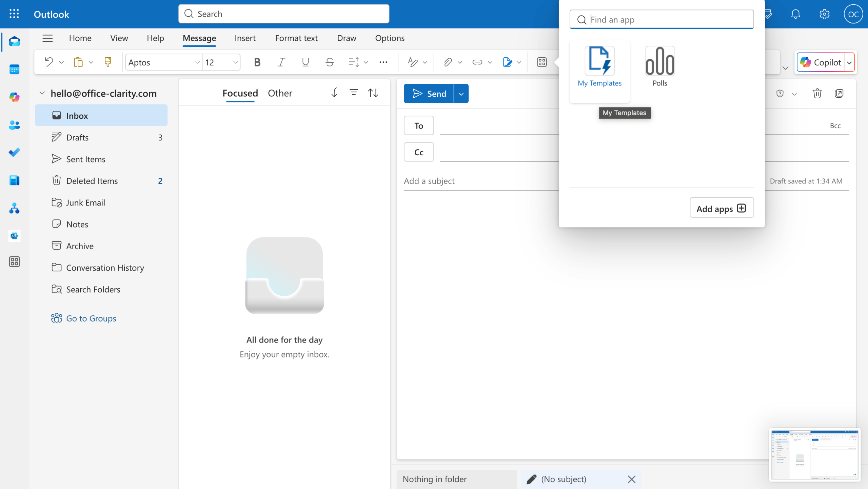Viewport: 868px width, 489px height.
Task: Toggle Italic formatting
Action: (281, 62)
